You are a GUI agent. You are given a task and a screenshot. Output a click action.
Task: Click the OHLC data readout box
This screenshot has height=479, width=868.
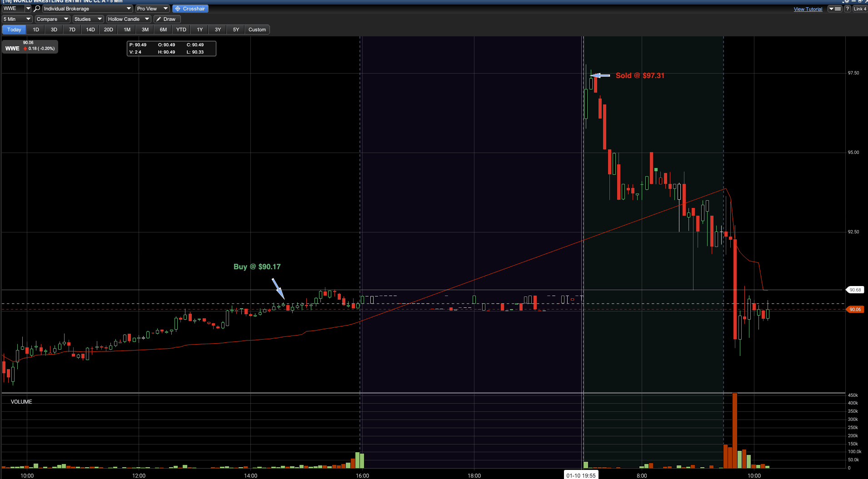pyautogui.click(x=171, y=48)
